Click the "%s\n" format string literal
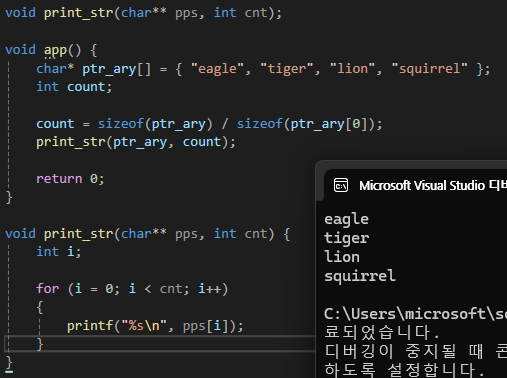 (144, 326)
